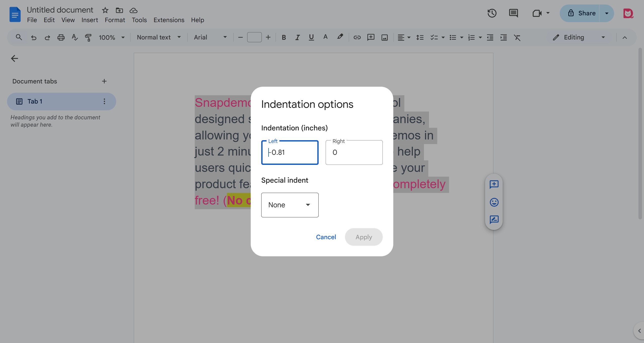Open the Google Docs home icon
Image resolution: width=644 pixels, height=343 pixels.
coord(15,14)
